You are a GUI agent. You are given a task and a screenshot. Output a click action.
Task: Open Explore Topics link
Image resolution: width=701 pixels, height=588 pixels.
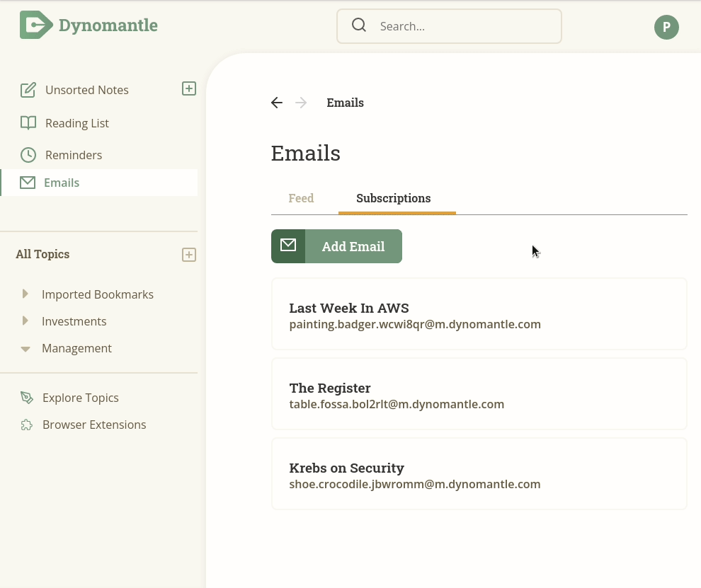point(81,398)
